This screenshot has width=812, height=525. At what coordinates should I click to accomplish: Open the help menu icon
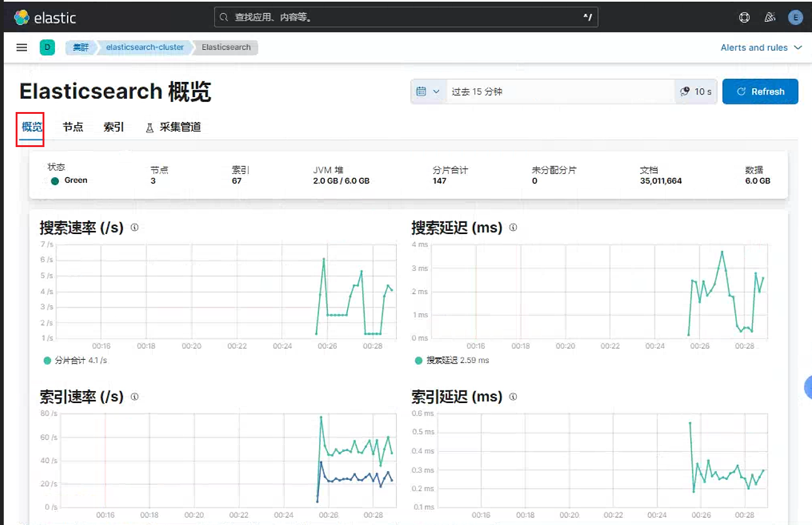coord(744,18)
